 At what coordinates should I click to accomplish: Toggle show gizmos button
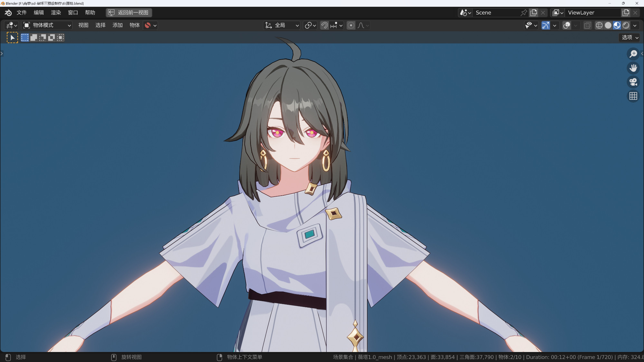pos(545,25)
